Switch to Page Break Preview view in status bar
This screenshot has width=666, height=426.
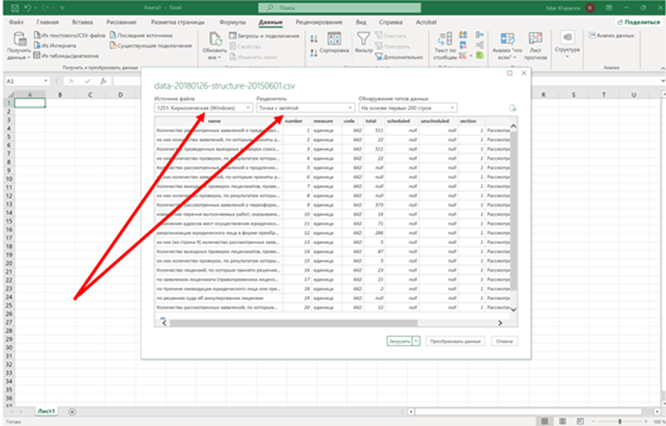click(x=580, y=421)
